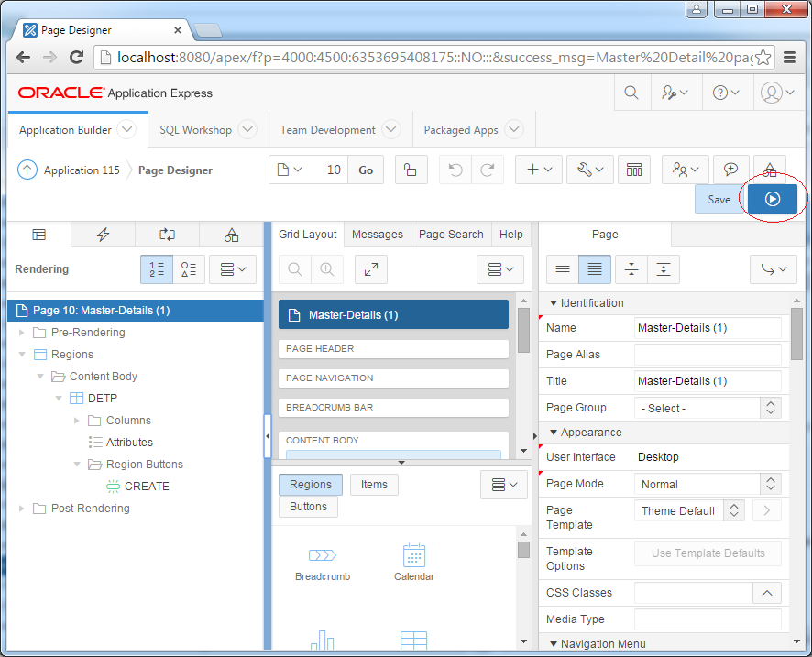Click the Shared Components shapes icon in toolbar

[770, 169]
